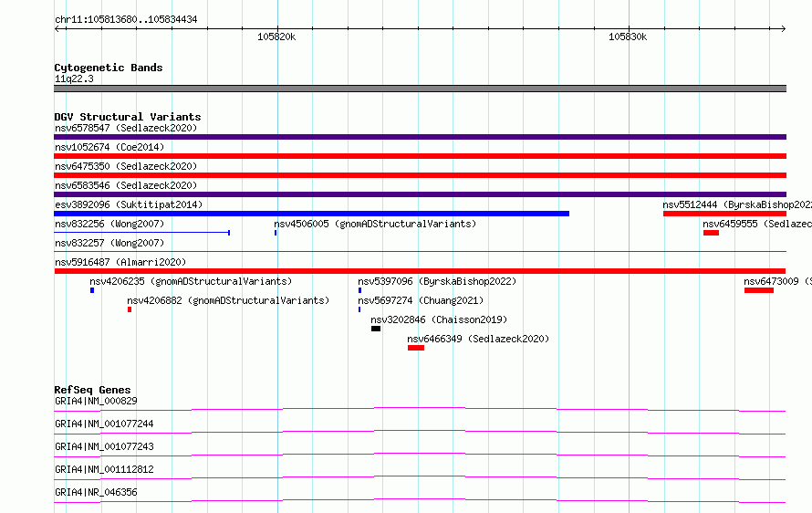Image resolution: width=812 pixels, height=513 pixels.
Task: Open nsv6466349 (Sedlazeck2020) label
Action: point(478,339)
